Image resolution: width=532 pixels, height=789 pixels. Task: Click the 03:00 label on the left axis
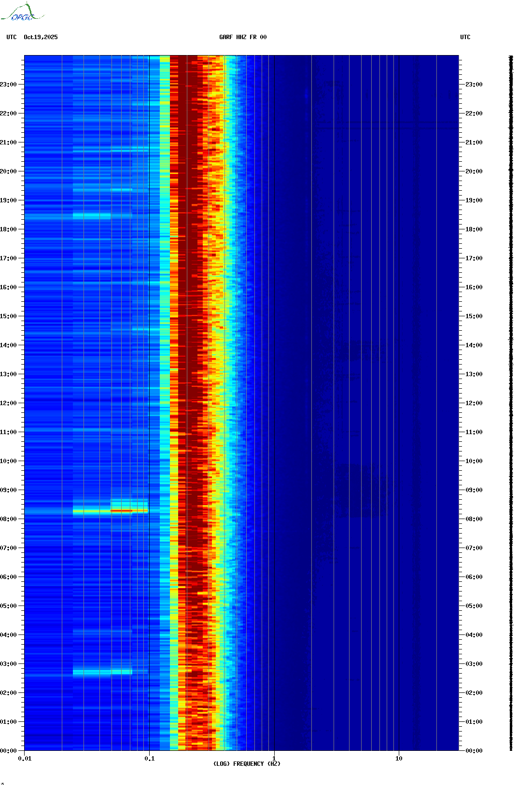point(8,664)
